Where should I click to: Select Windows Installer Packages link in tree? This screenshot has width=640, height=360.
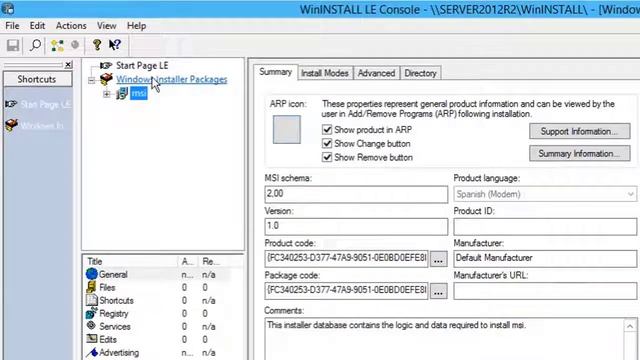click(x=171, y=79)
